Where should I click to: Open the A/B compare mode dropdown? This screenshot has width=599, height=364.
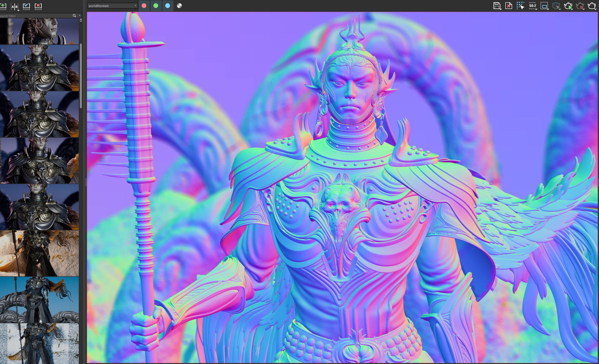15,6
